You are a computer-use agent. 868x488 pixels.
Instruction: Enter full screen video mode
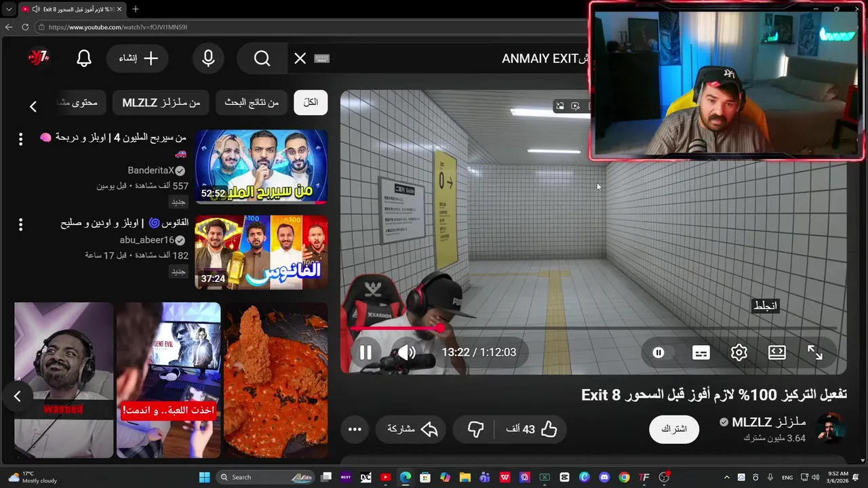click(815, 352)
